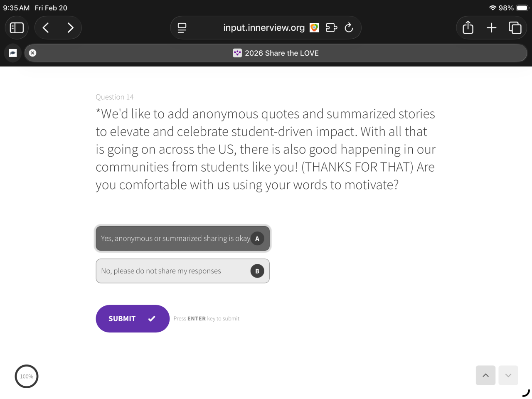Close the 2026 Share the LOVE tab
Viewport: 532px width, 399px height.
tap(33, 53)
